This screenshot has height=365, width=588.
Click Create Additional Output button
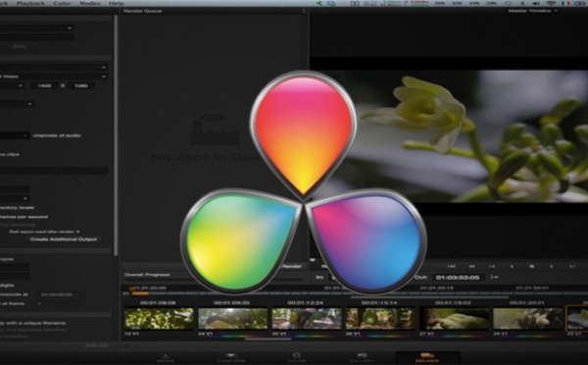[x=64, y=239]
